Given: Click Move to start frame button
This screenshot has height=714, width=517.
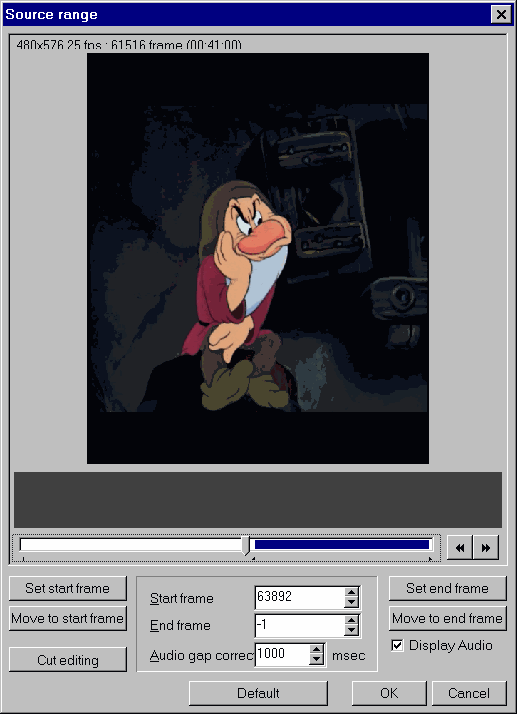Looking at the screenshot, I should pos(67,618).
